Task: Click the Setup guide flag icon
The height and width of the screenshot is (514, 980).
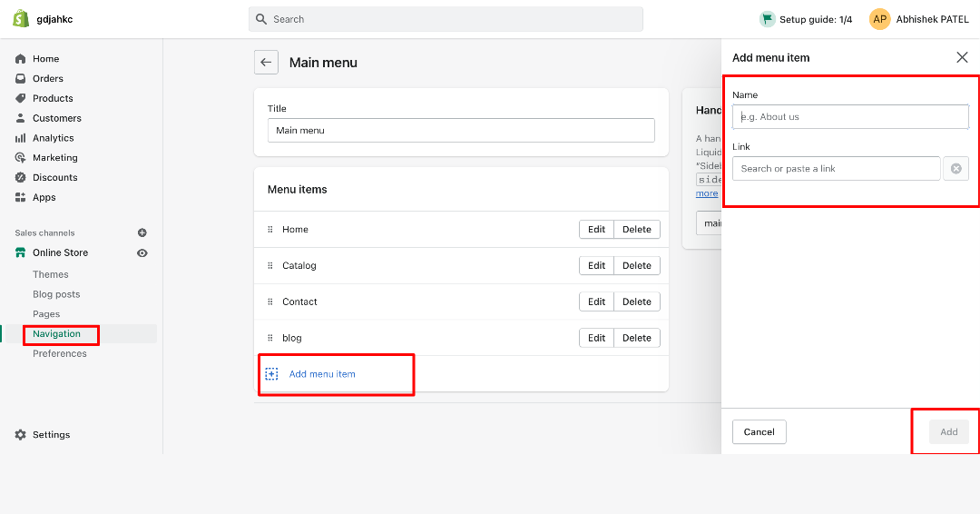Action: 767,19
